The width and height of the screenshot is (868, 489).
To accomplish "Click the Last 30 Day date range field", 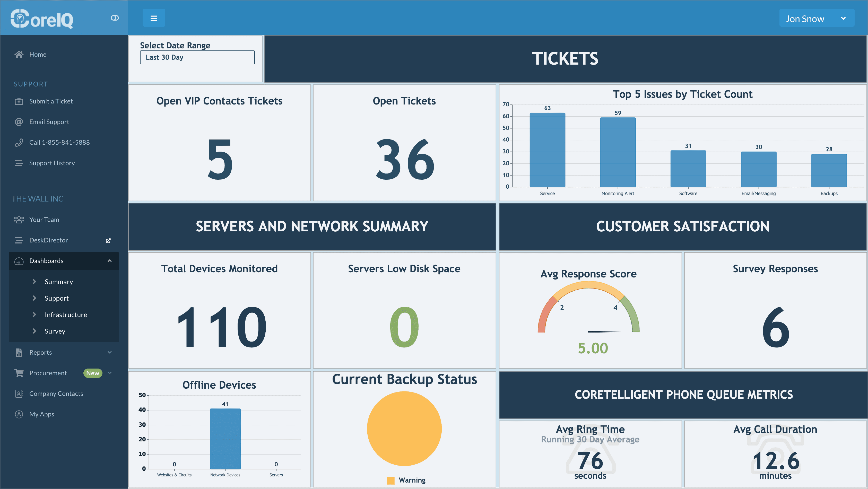I will pyautogui.click(x=197, y=57).
